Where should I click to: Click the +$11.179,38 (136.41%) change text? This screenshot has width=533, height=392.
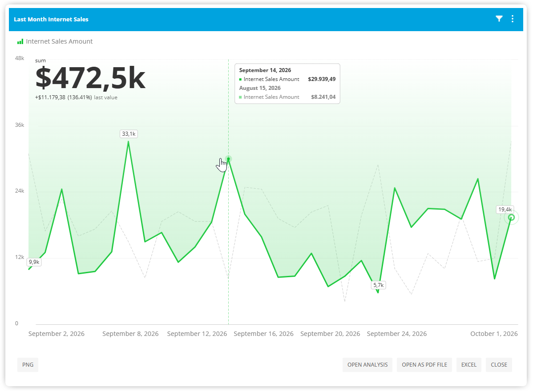(64, 97)
